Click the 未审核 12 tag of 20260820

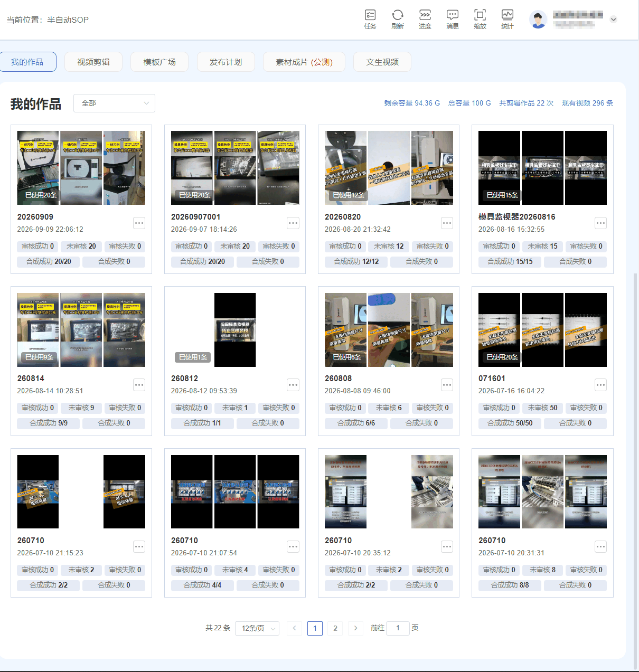point(389,247)
